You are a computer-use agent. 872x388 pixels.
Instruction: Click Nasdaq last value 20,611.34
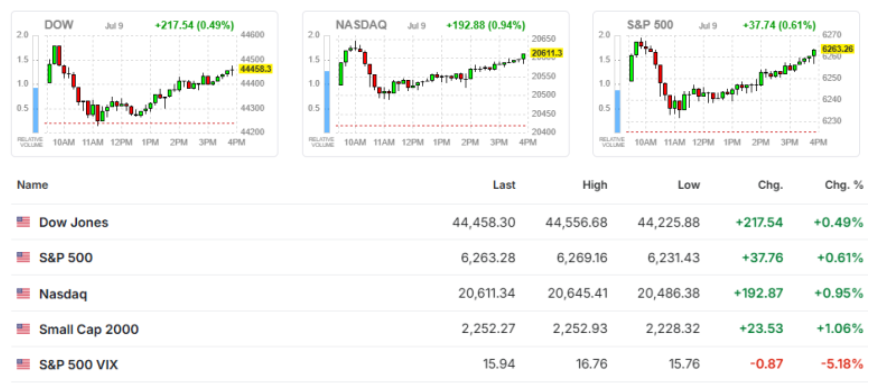point(487,294)
